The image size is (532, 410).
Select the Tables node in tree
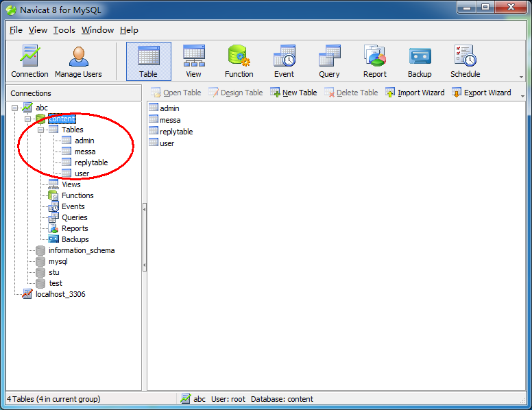(x=72, y=130)
